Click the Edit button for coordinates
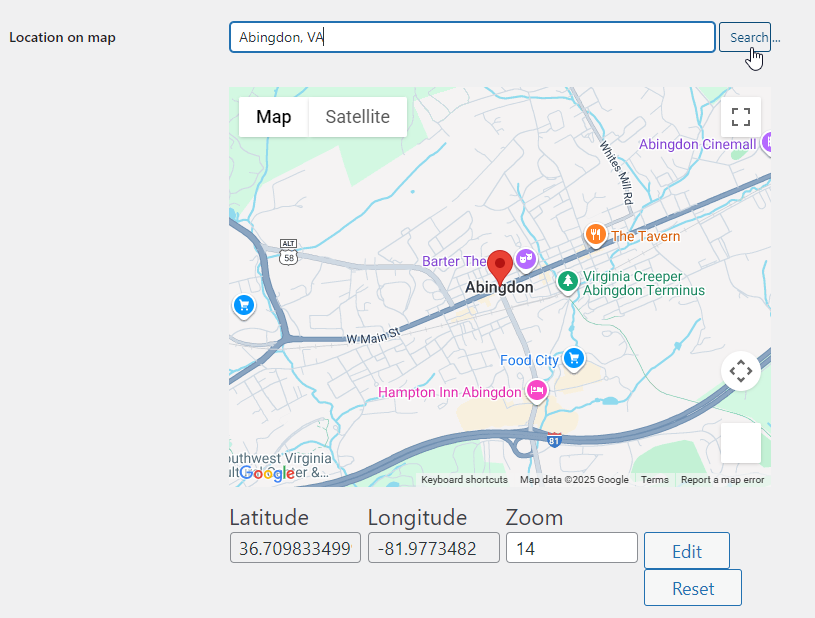Viewport: 815px width, 618px height. 686,551
